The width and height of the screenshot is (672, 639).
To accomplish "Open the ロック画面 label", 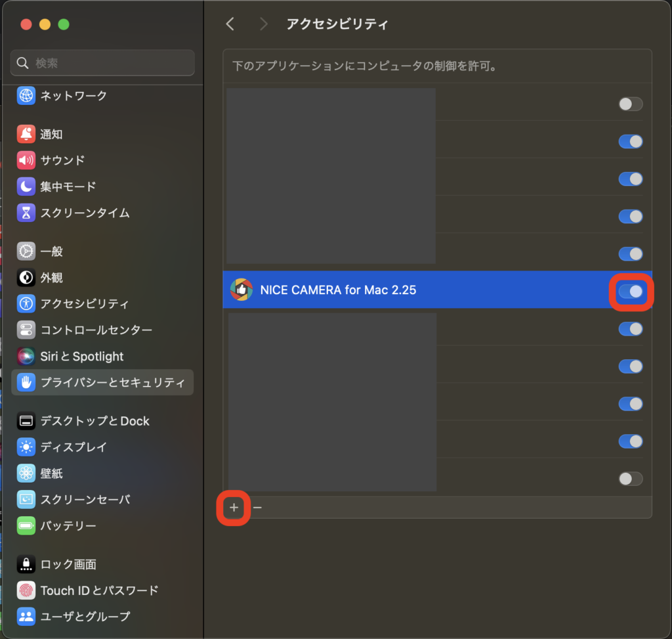I will pyautogui.click(x=68, y=564).
